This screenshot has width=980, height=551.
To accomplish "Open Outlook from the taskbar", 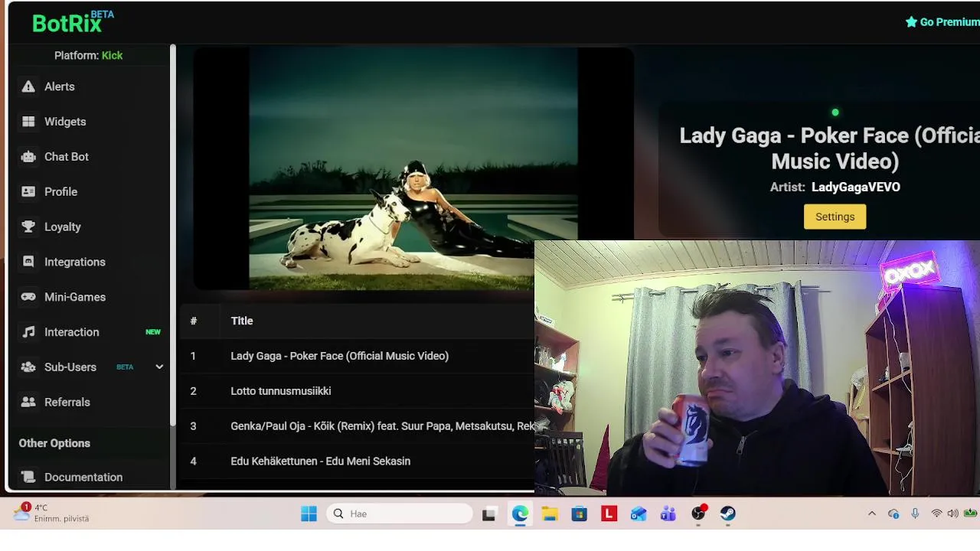I will click(639, 514).
